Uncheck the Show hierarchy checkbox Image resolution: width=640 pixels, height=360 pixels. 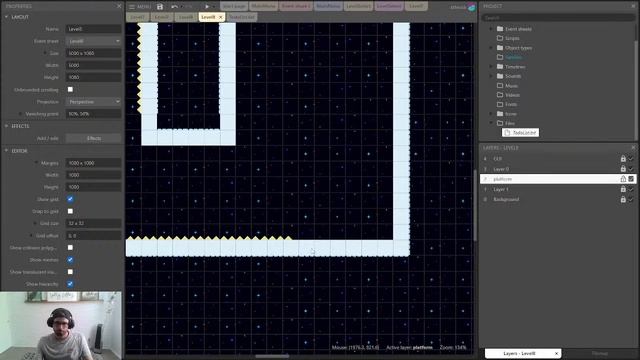pyautogui.click(x=70, y=284)
